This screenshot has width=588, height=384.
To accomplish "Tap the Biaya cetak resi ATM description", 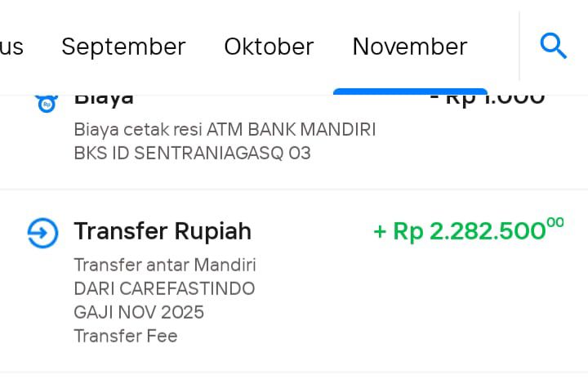I will point(225,130).
